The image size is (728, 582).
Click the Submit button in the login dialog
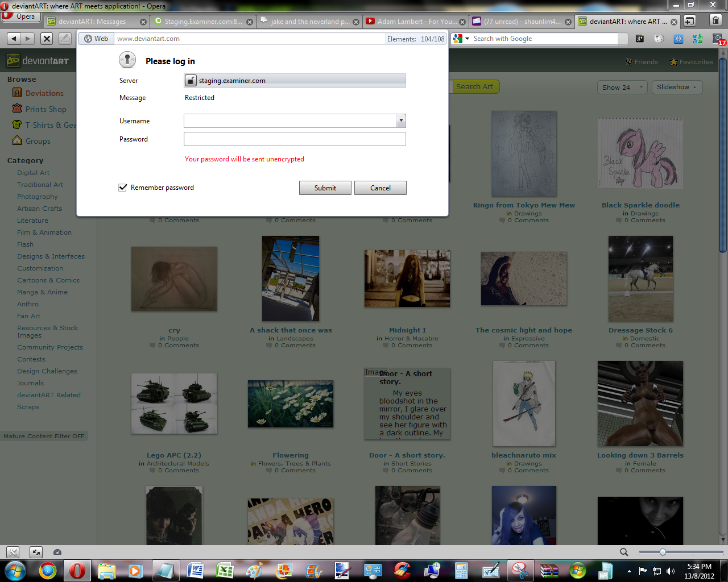325,188
